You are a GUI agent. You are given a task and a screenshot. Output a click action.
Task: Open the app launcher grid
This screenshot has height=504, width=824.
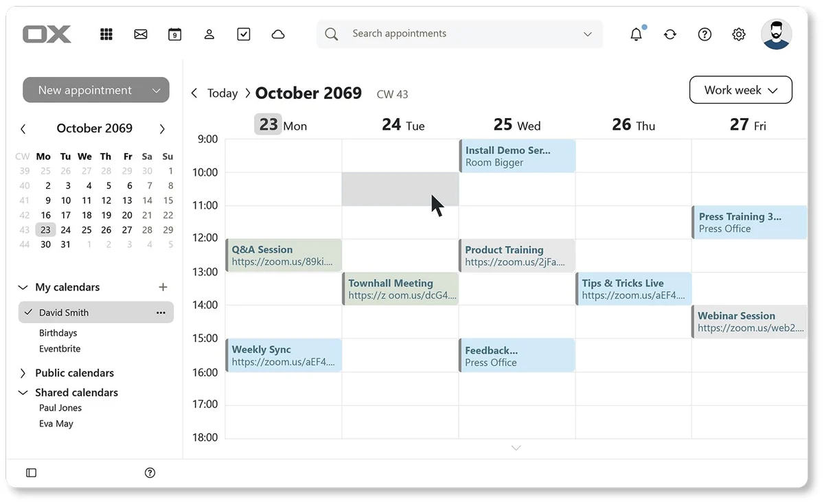pos(106,34)
